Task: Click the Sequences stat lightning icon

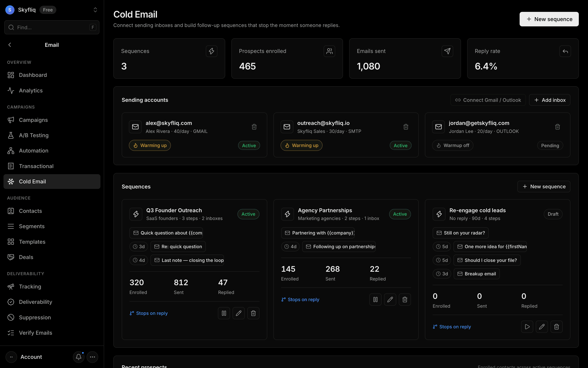Action: (211, 51)
